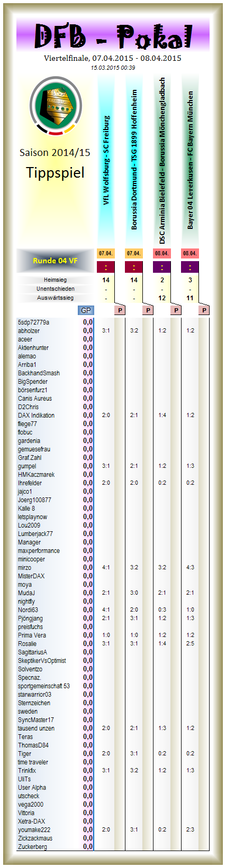Click the Heimsieg count '2' for Bielefeld match
Viewport: 226px width, 868px height.
coord(162,280)
